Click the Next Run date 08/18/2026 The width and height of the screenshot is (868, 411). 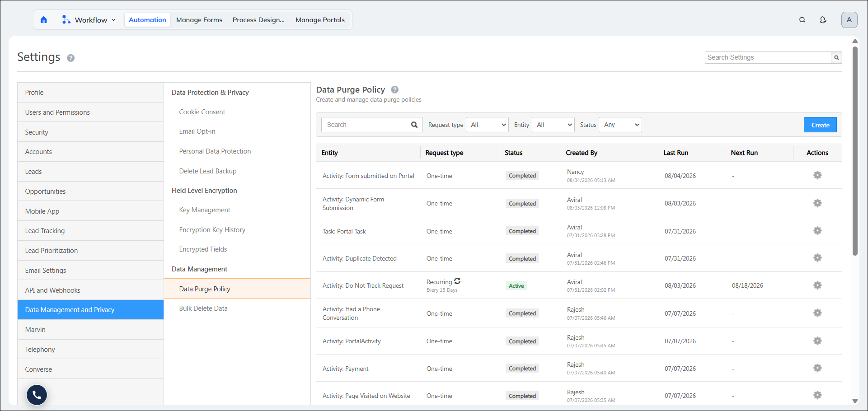747,285
